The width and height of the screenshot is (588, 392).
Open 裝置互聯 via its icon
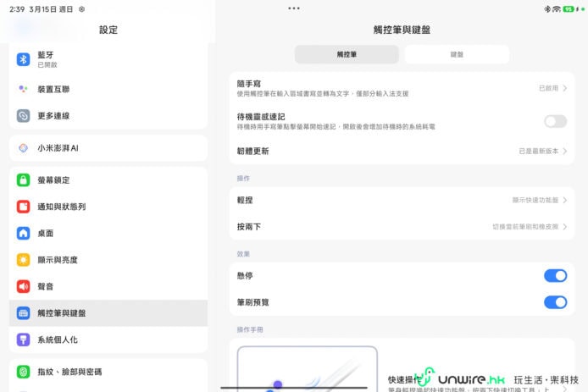click(24, 89)
